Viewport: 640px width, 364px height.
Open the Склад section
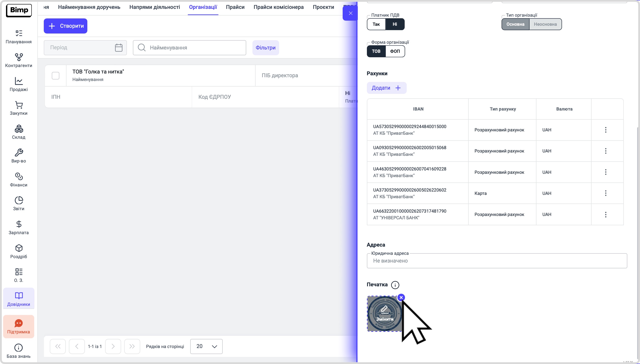pos(18,132)
